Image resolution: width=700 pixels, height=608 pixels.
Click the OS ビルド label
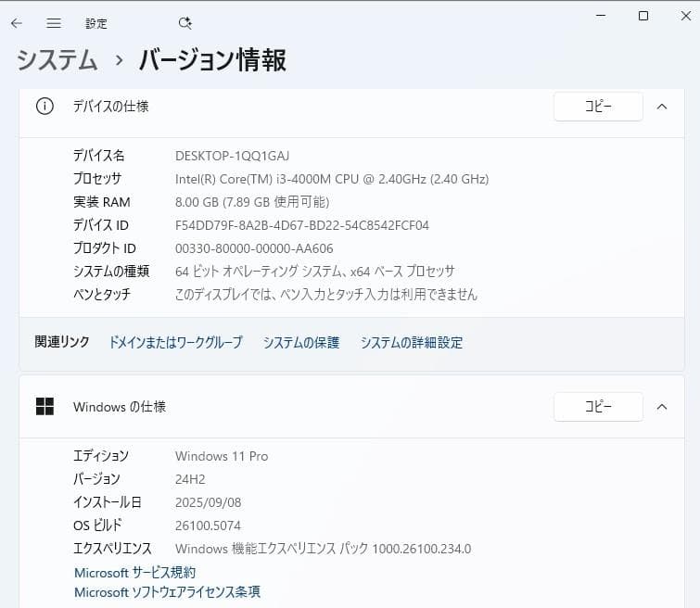pos(97,526)
